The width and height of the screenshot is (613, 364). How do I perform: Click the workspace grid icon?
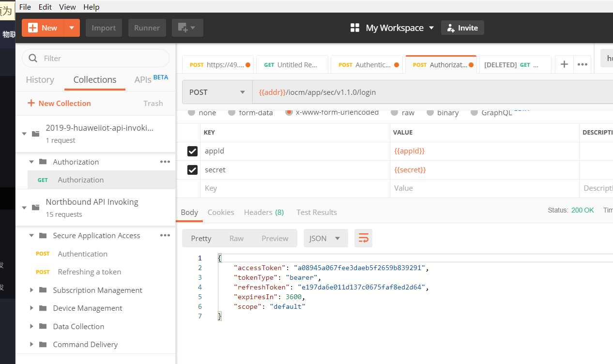click(355, 28)
